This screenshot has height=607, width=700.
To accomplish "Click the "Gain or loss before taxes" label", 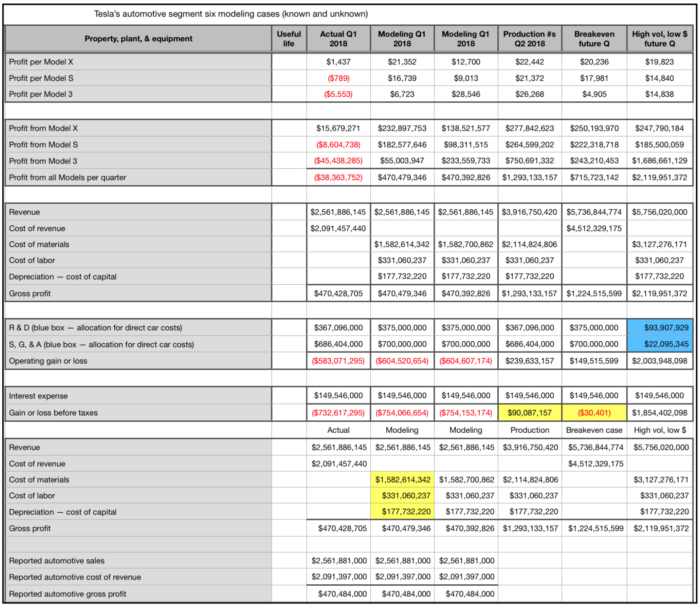I will pos(138,413).
